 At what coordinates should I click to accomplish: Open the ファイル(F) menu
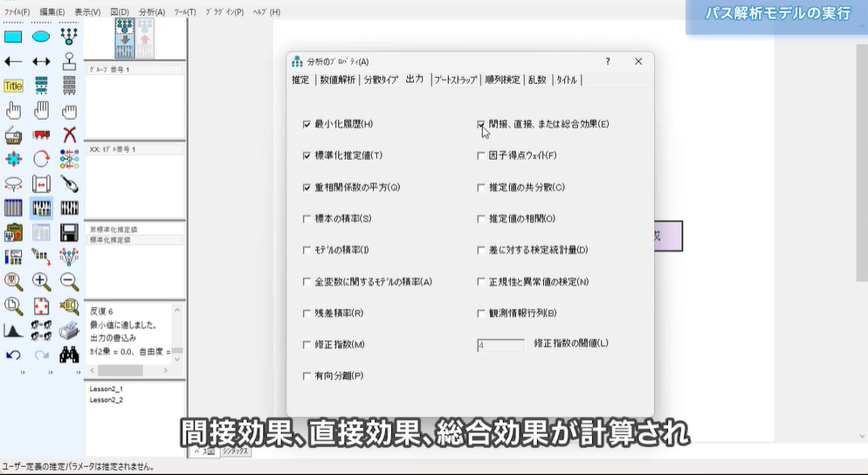[17, 11]
